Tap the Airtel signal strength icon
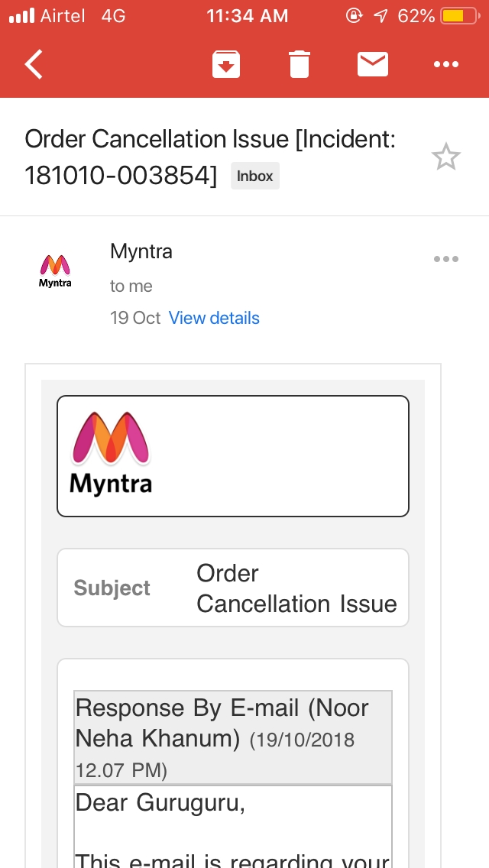489x868 pixels. [x=22, y=16]
